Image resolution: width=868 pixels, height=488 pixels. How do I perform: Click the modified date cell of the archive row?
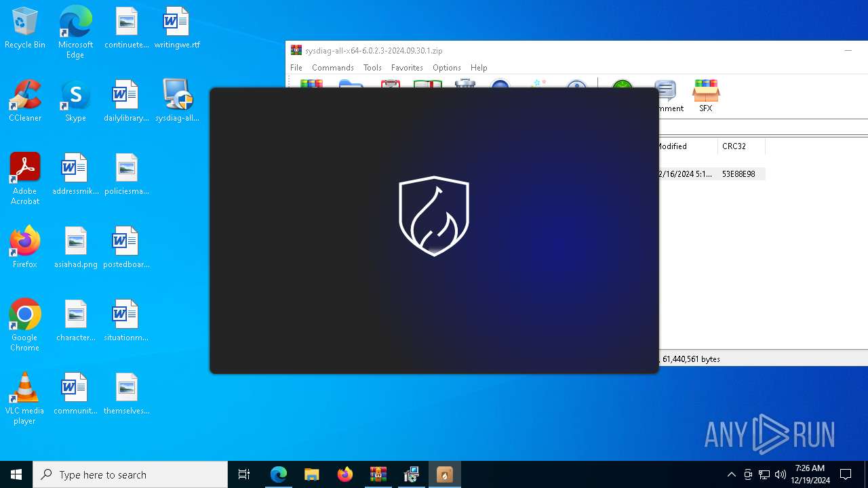pyautogui.click(x=685, y=174)
